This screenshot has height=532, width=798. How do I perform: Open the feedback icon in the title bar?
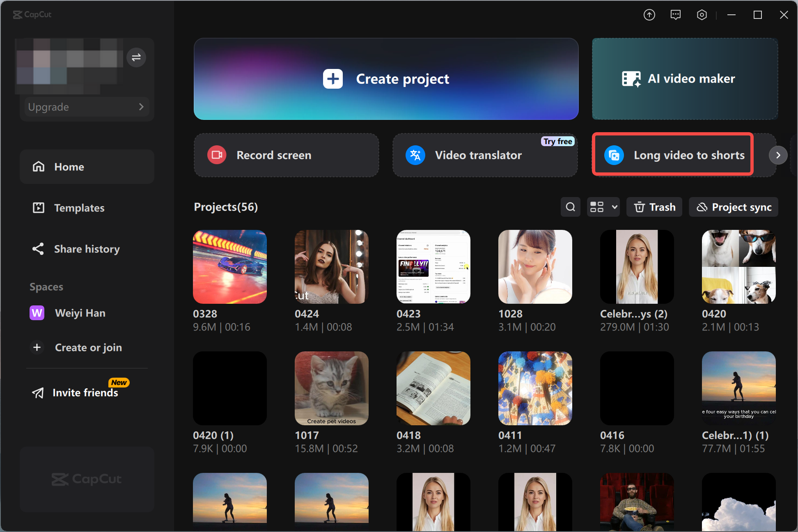point(675,15)
